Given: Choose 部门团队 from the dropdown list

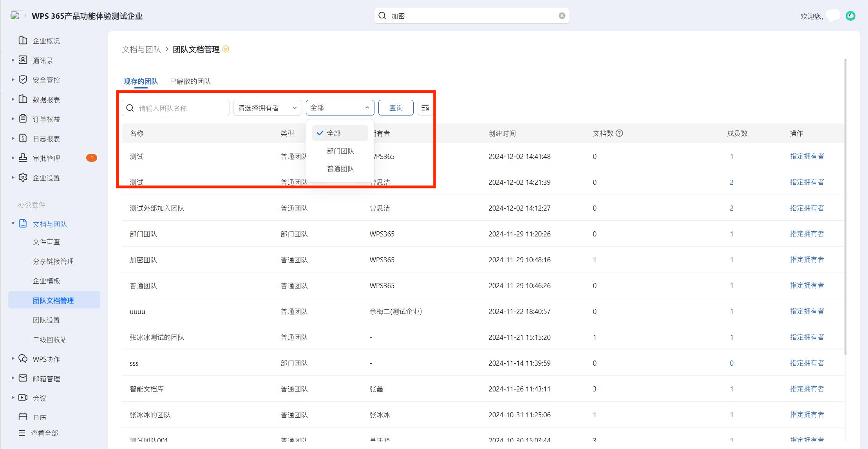Looking at the screenshot, I should [340, 151].
